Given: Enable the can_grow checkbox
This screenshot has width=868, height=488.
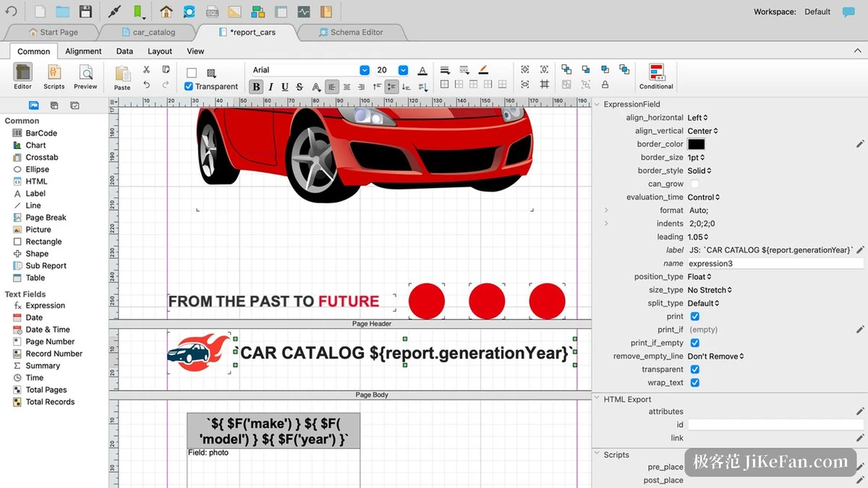Looking at the screenshot, I should (x=694, y=184).
